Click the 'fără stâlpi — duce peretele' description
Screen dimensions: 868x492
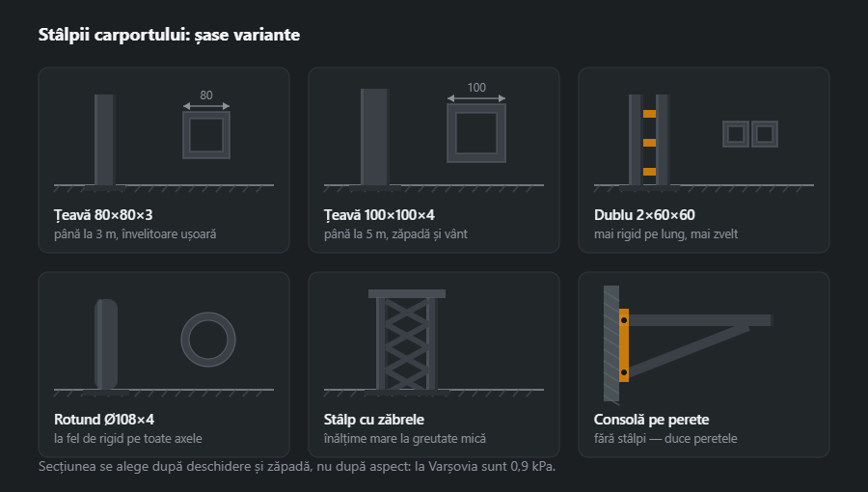[x=665, y=438]
